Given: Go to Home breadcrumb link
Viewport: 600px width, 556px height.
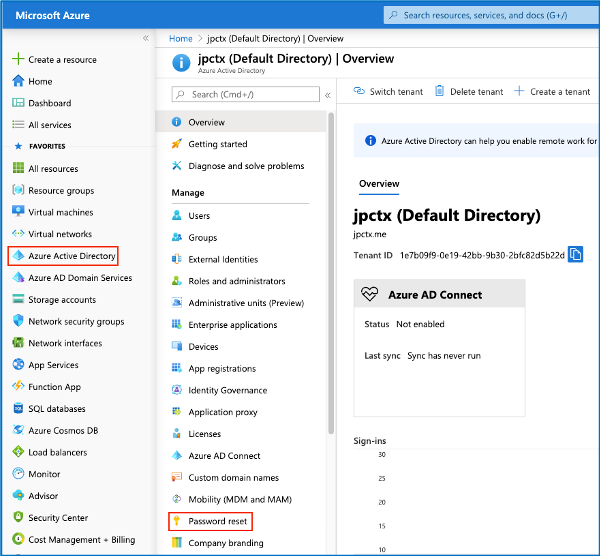Looking at the screenshot, I should (x=181, y=39).
